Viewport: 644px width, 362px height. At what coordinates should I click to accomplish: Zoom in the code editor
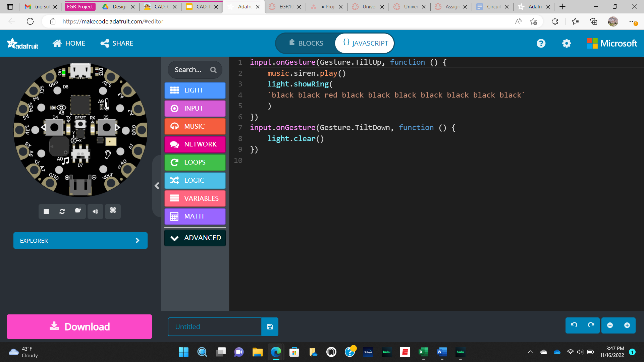627,325
